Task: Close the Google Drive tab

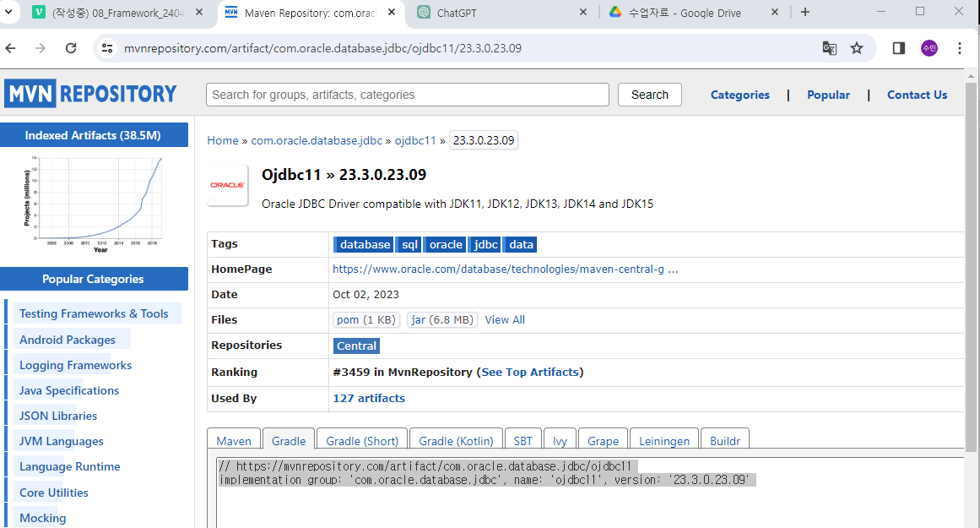Action: (x=775, y=12)
